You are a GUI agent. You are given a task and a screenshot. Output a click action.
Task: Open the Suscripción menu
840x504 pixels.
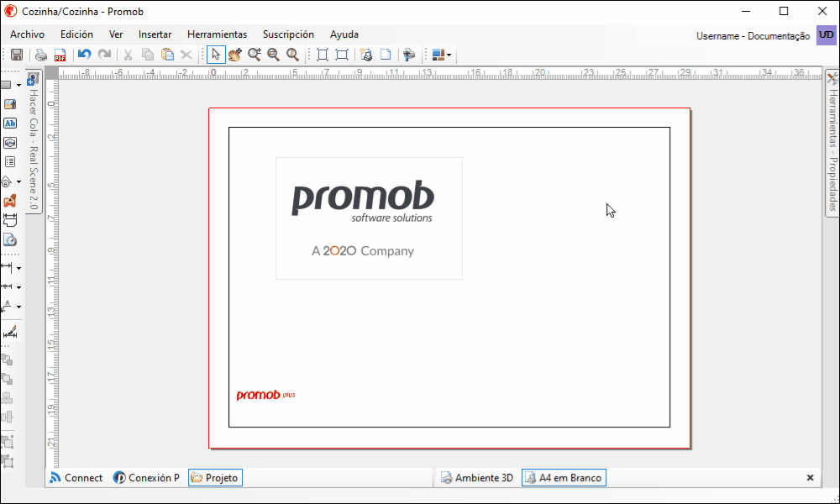(288, 34)
